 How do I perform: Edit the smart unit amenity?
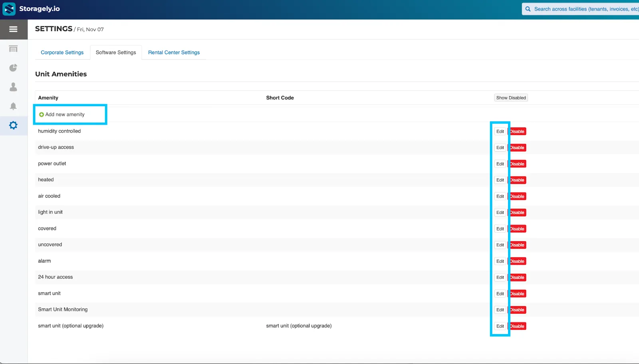(500, 294)
